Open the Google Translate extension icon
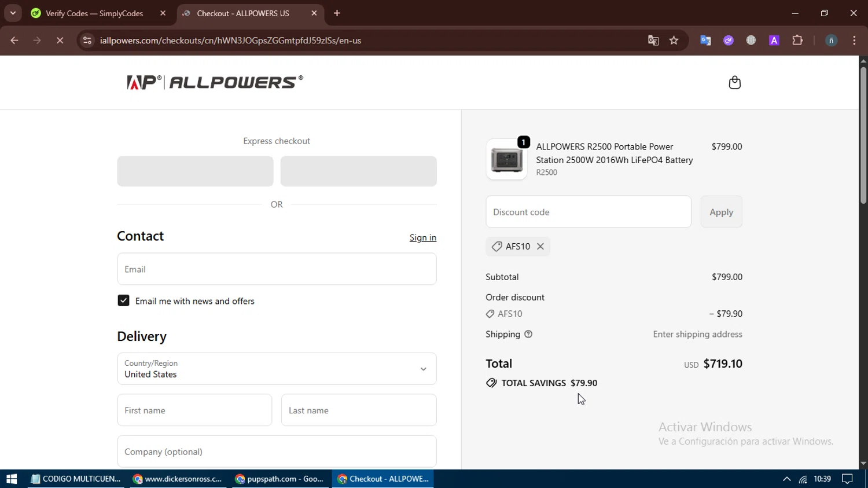The width and height of the screenshot is (868, 488). click(705, 41)
